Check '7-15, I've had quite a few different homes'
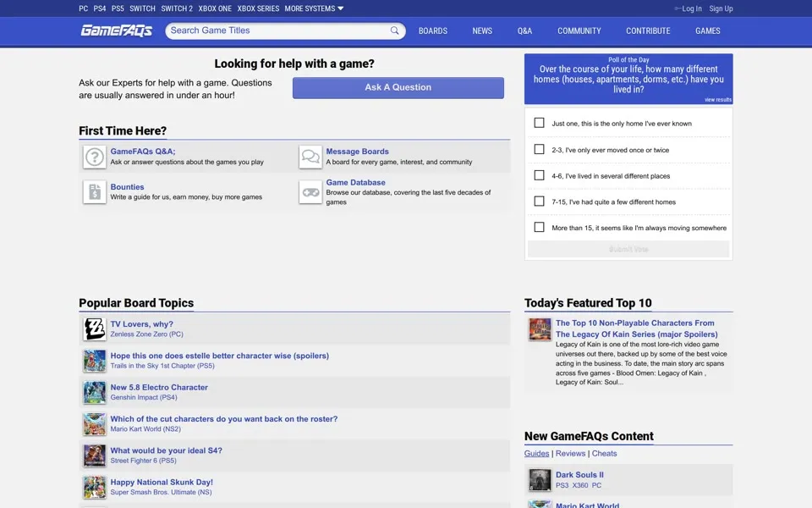Image resolution: width=812 pixels, height=508 pixels. point(539,202)
